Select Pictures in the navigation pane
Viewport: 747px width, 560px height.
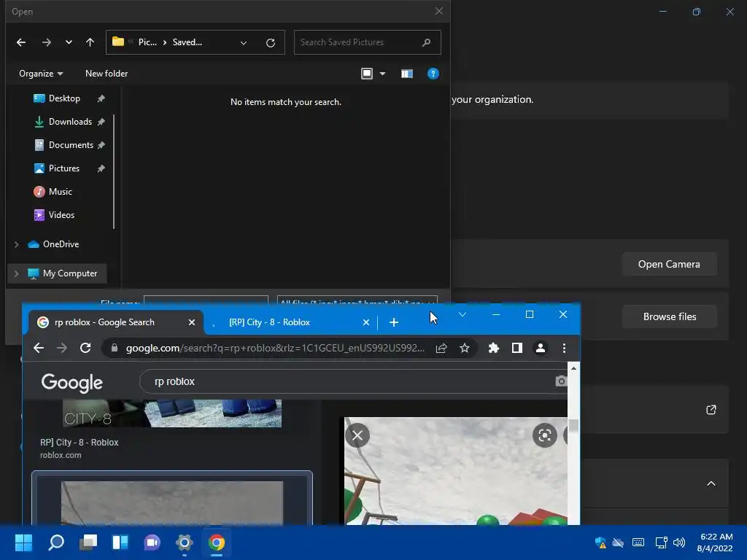click(64, 168)
